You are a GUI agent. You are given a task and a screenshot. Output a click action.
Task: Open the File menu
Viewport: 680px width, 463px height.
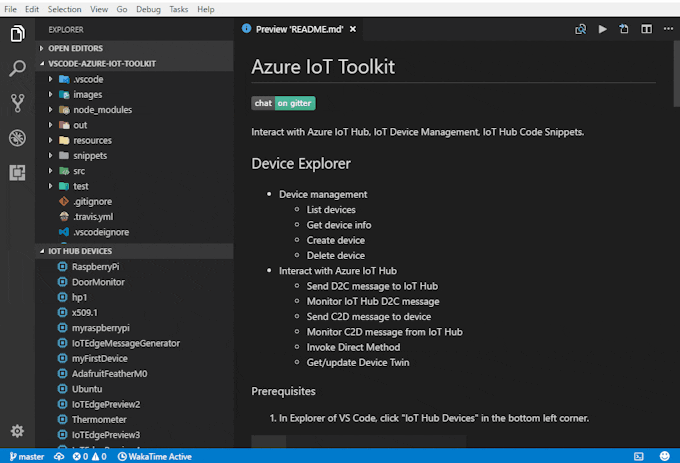10,9
